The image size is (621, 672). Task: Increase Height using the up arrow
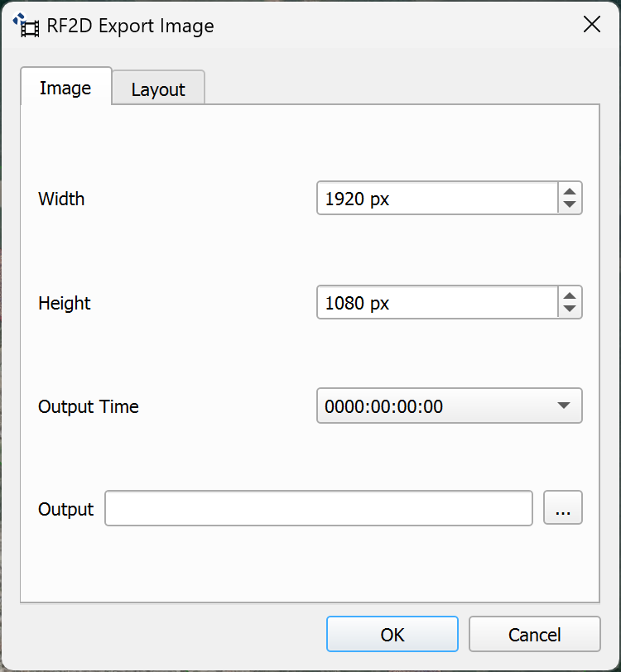[x=569, y=295]
